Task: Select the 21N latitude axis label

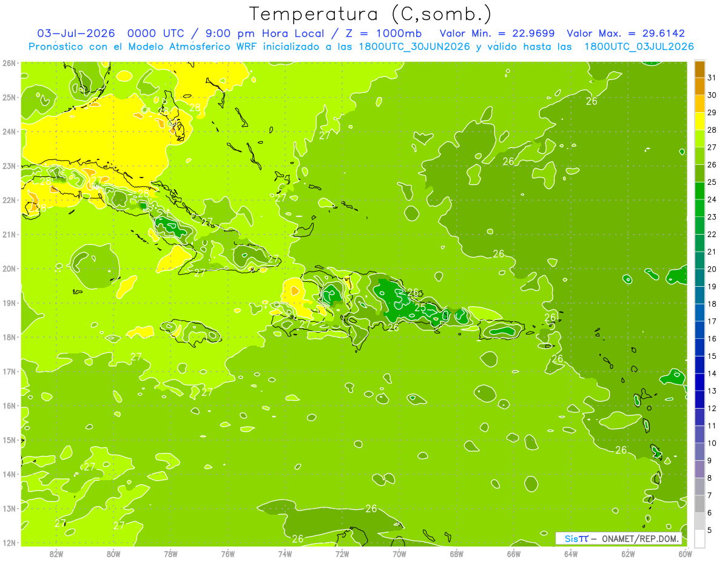Action: (9, 234)
